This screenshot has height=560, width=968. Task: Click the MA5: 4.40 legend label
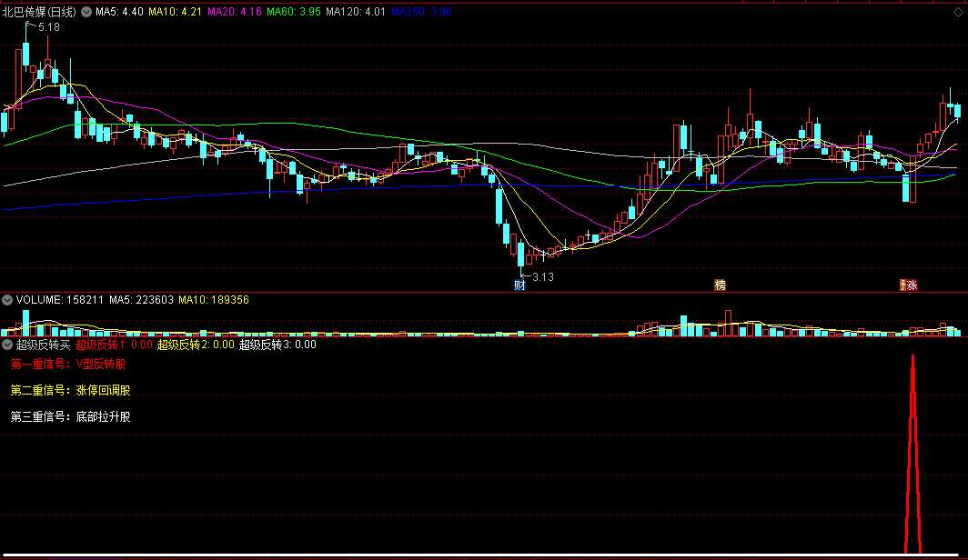click(119, 12)
